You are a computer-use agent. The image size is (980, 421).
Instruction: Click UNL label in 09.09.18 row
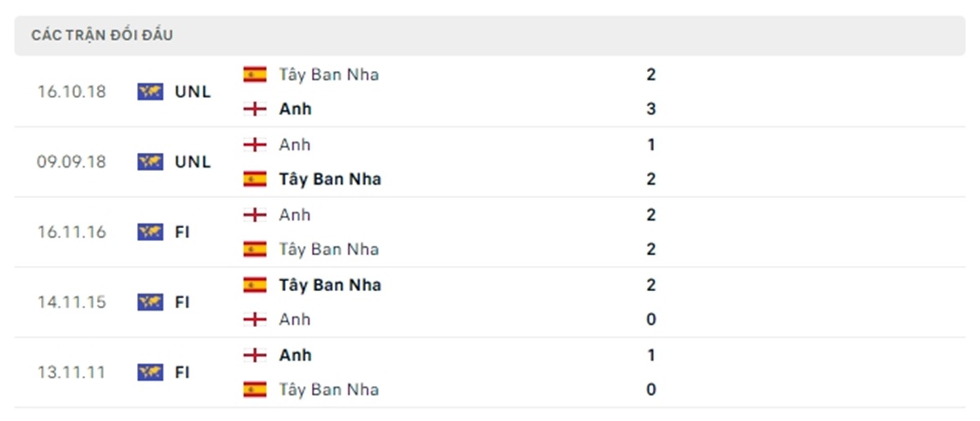click(193, 162)
